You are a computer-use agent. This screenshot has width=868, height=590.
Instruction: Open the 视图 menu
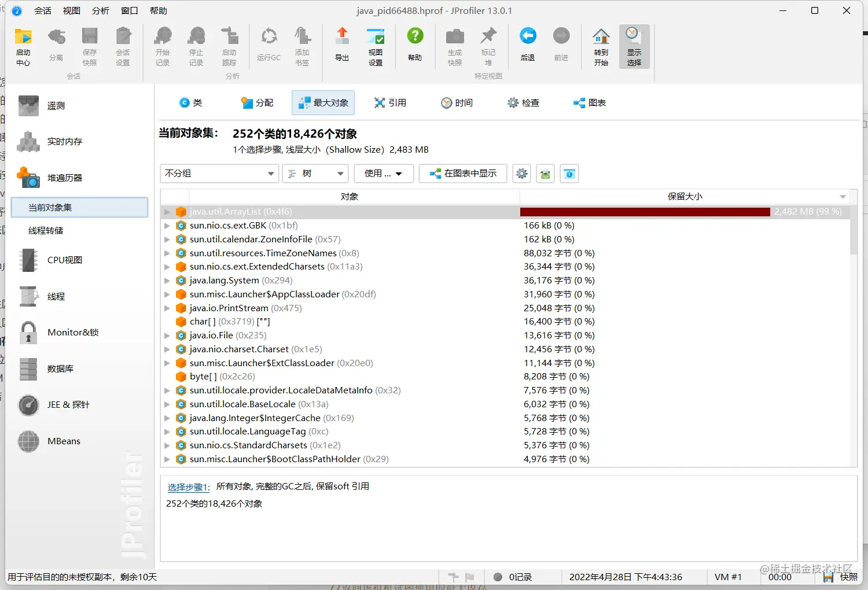[72, 11]
